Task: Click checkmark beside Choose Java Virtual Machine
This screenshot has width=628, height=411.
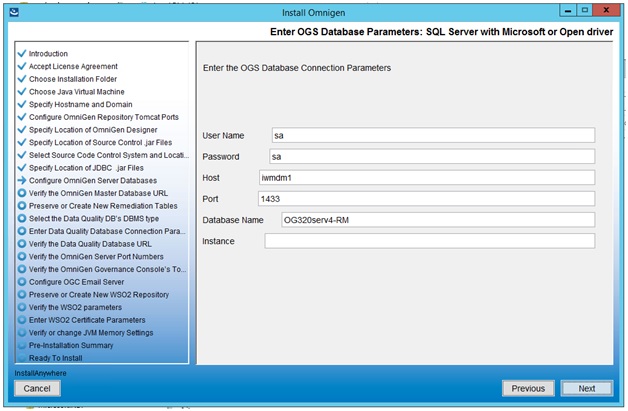Action: coord(22,91)
